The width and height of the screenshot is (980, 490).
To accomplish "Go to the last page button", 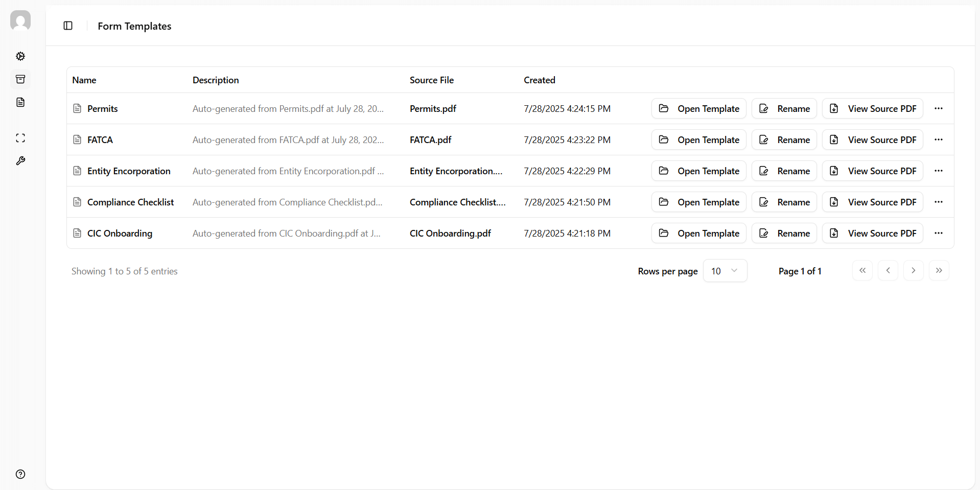I will coord(939,270).
